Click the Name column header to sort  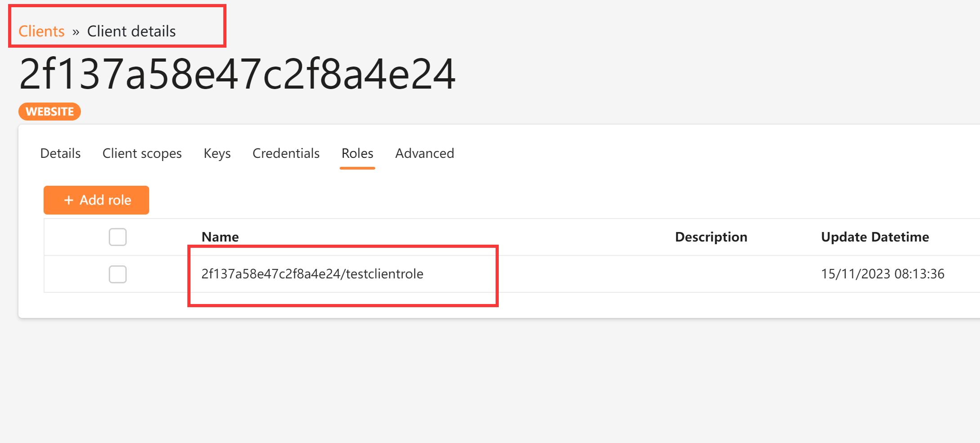[x=220, y=237]
